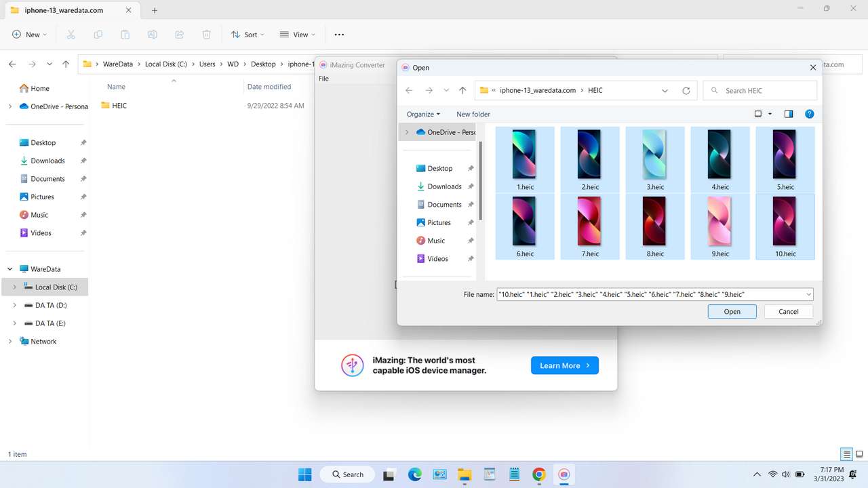Open the Sort menu in File Explorer
The width and height of the screenshot is (868, 488).
[248, 34]
